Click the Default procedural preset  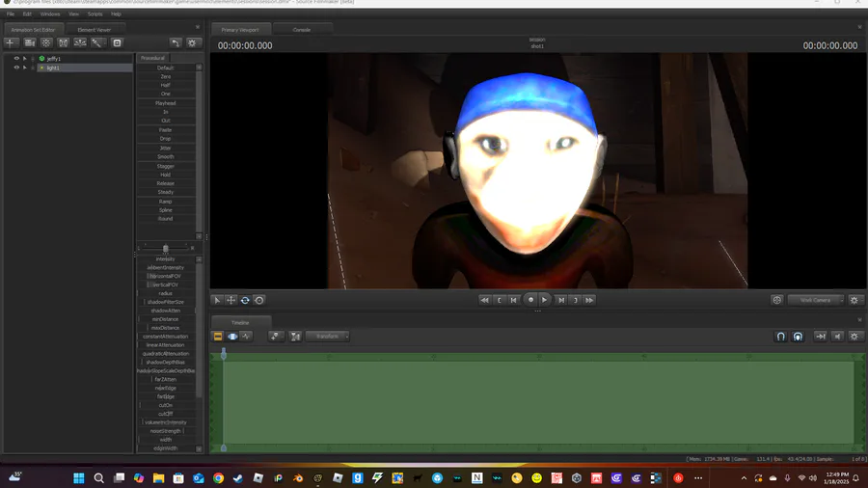click(166, 68)
